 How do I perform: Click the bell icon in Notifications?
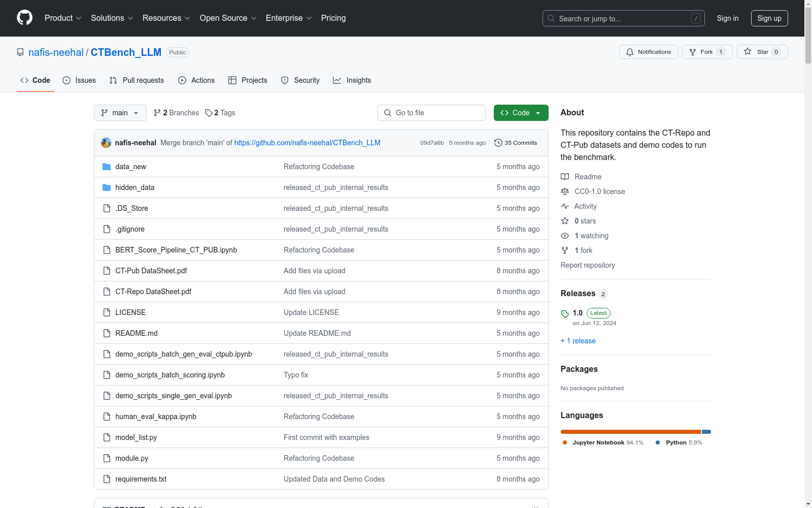(x=630, y=52)
